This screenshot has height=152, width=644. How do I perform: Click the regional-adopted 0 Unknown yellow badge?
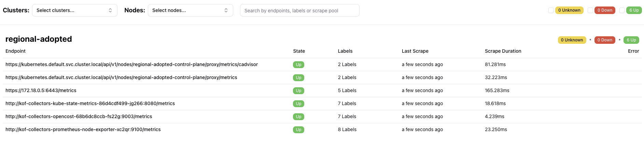572,40
